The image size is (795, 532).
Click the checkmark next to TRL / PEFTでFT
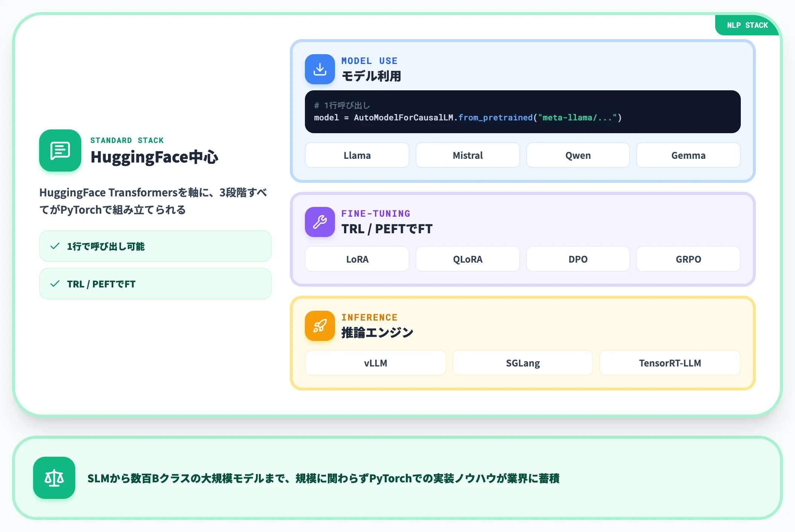[55, 284]
